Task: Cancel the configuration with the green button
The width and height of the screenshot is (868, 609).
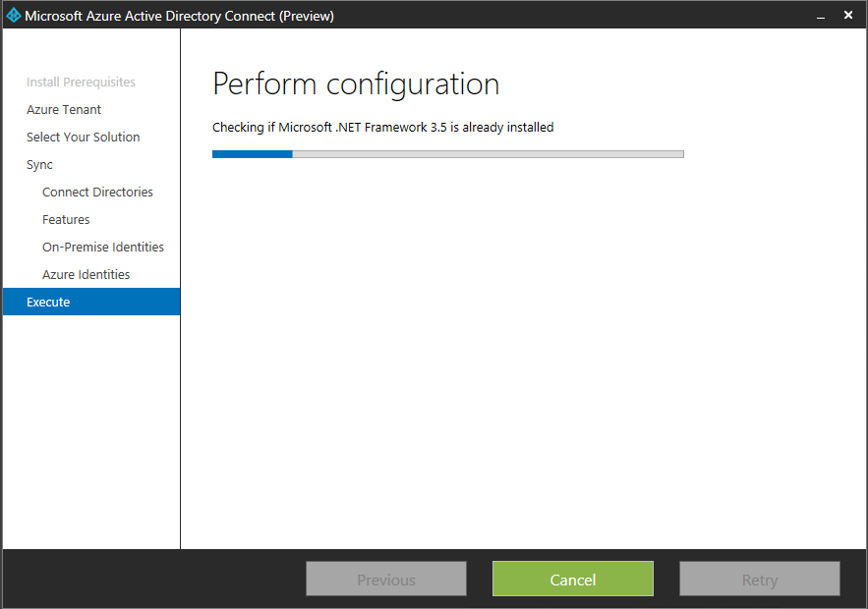Action: click(572, 580)
